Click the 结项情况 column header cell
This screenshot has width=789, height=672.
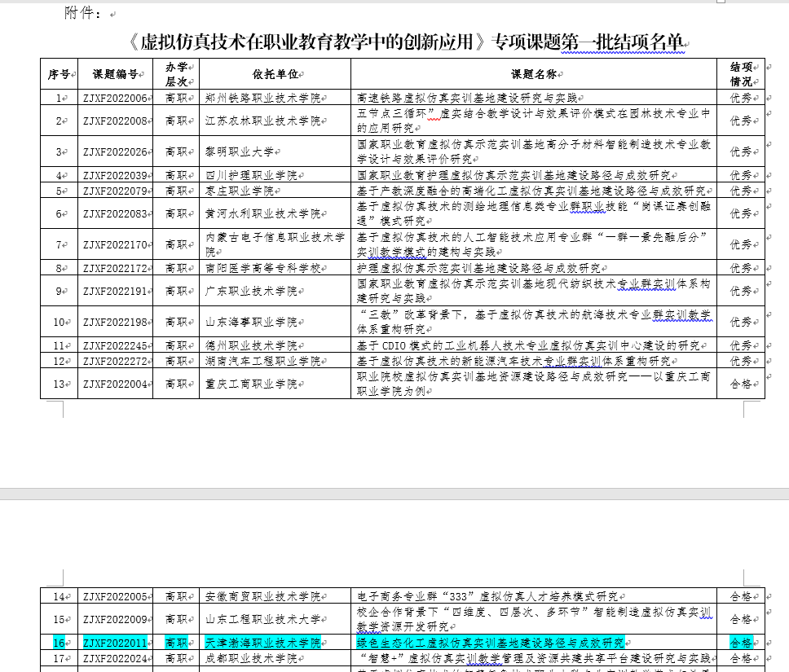[x=740, y=74]
